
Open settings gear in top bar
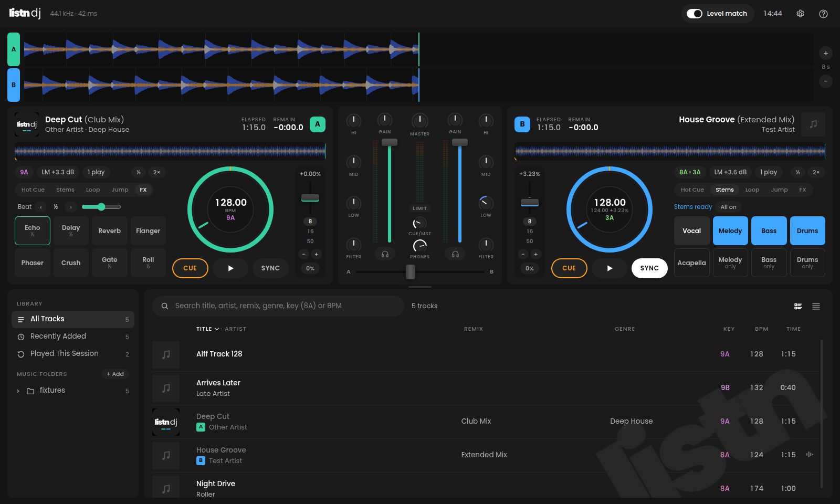coord(800,14)
